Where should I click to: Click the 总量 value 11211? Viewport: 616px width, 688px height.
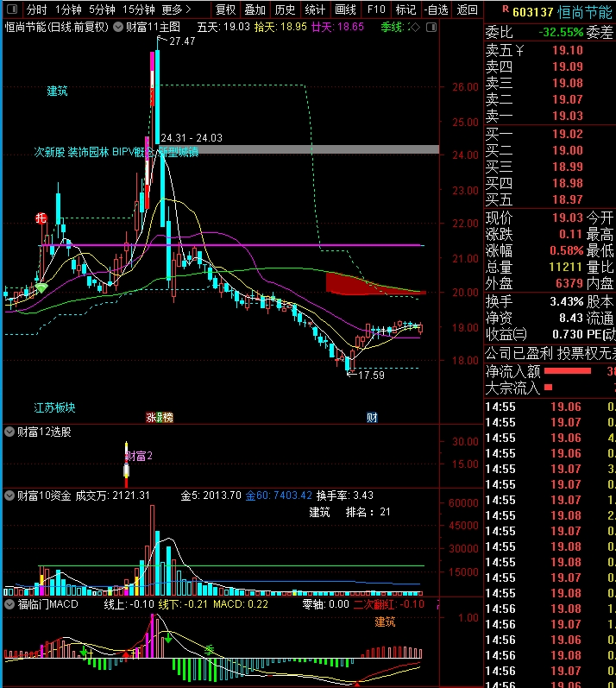point(565,267)
